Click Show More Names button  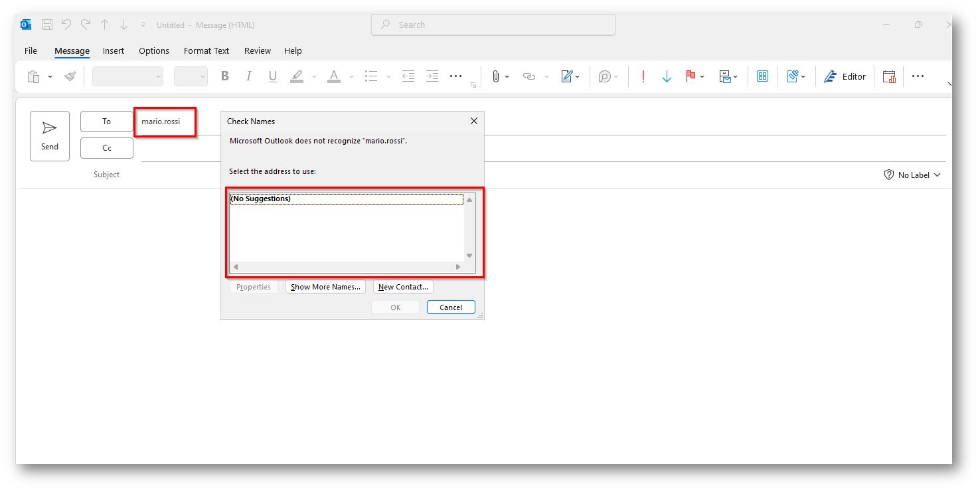(325, 287)
